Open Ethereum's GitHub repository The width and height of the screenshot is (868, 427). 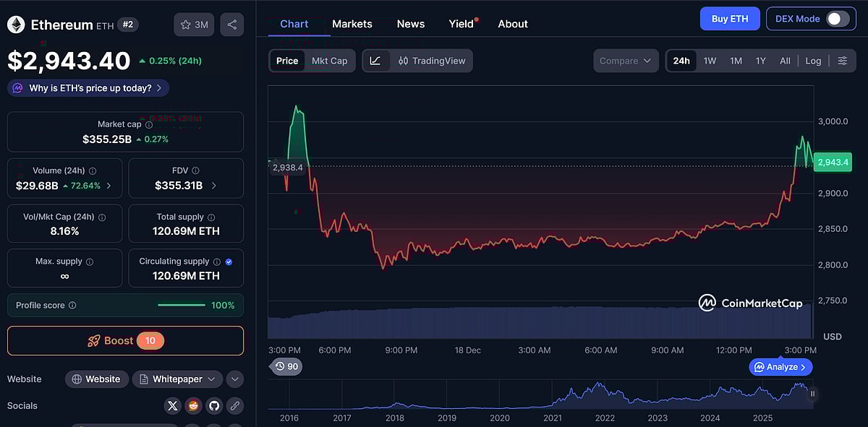coord(214,405)
